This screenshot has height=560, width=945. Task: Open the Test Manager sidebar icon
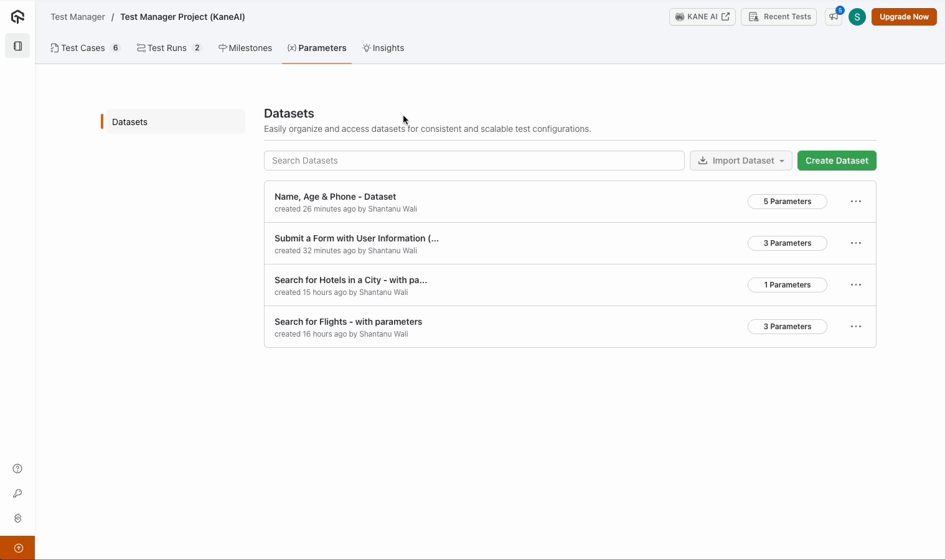17,45
